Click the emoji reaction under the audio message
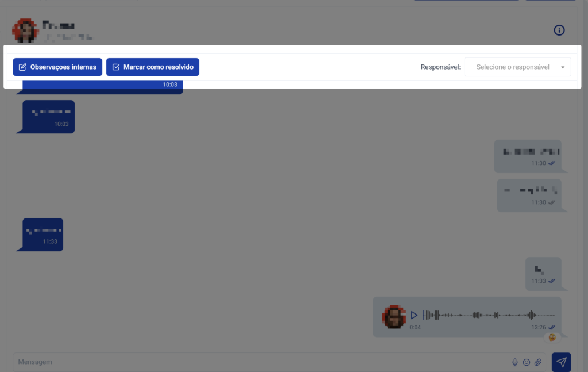 pyautogui.click(x=552, y=338)
